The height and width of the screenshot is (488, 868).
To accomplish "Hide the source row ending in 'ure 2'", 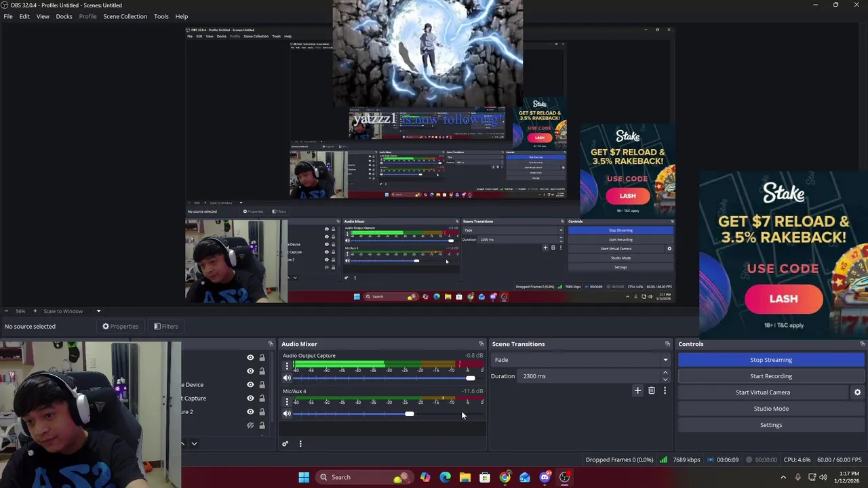I will [x=250, y=411].
